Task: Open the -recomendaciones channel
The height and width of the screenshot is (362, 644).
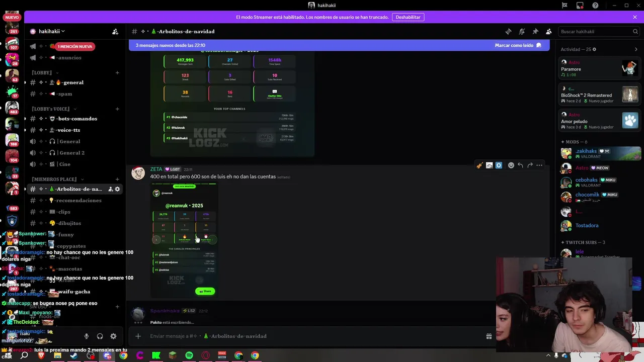Action: click(73, 201)
